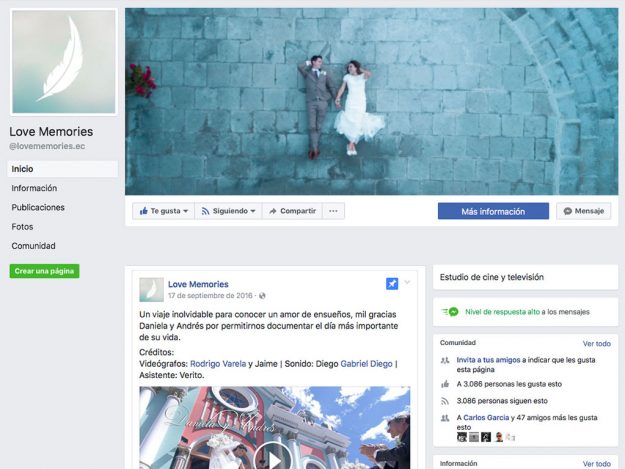The width and height of the screenshot is (625, 469).
Task: Open the Siguiendo dropdown
Action: pyautogui.click(x=228, y=211)
